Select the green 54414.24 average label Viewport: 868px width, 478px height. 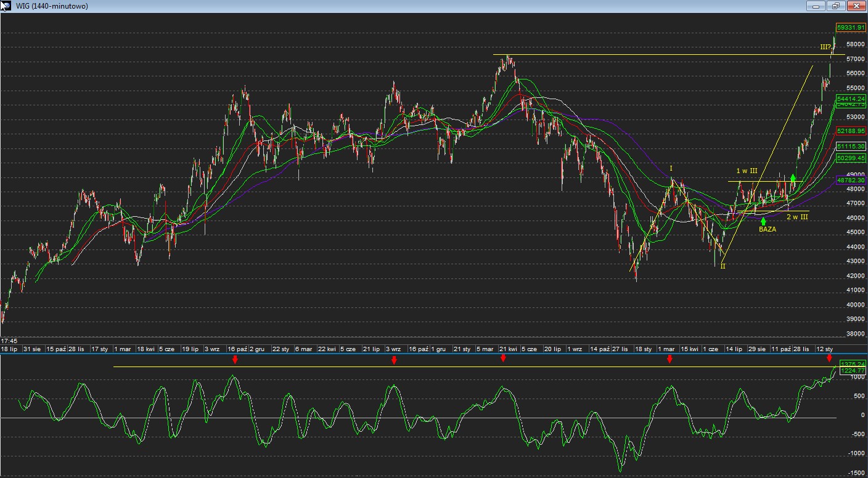851,99
